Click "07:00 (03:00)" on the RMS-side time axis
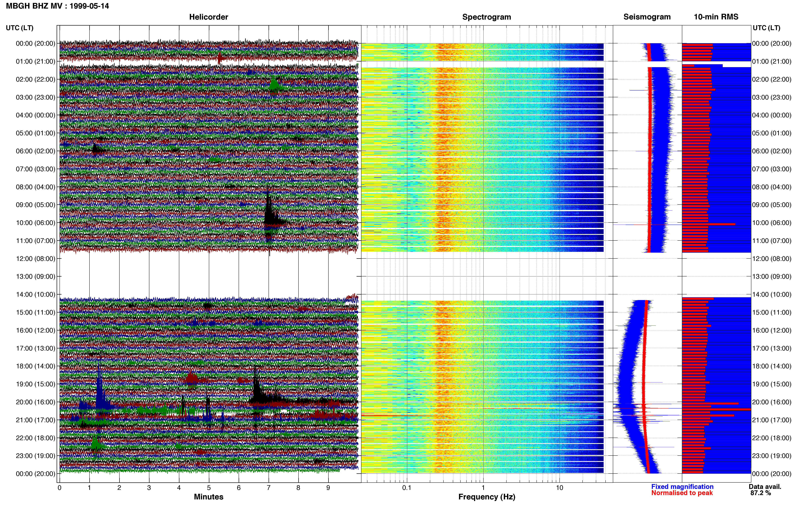 tap(772, 169)
